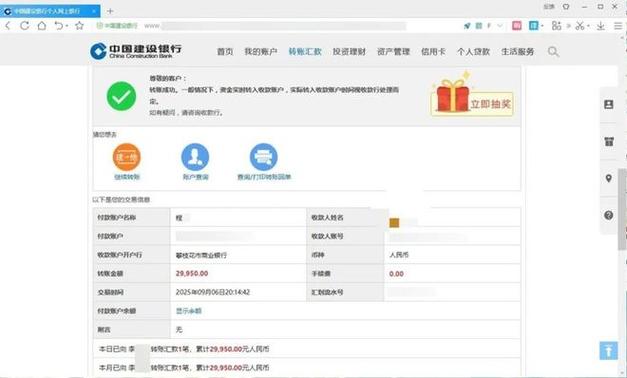Image resolution: width=627 pixels, height=378 pixels.
Task: Open the browser downloads icon
Action: pyautogui.click(x=601, y=26)
